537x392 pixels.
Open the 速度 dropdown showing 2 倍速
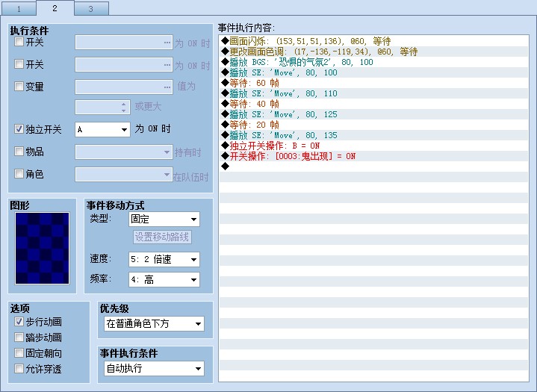[x=164, y=259]
